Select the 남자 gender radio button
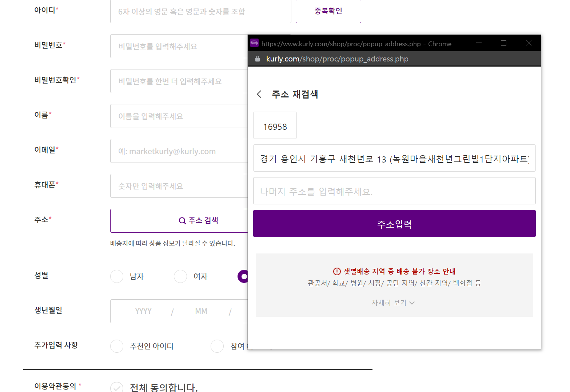Screen dimensions: 570x392 pos(117,276)
